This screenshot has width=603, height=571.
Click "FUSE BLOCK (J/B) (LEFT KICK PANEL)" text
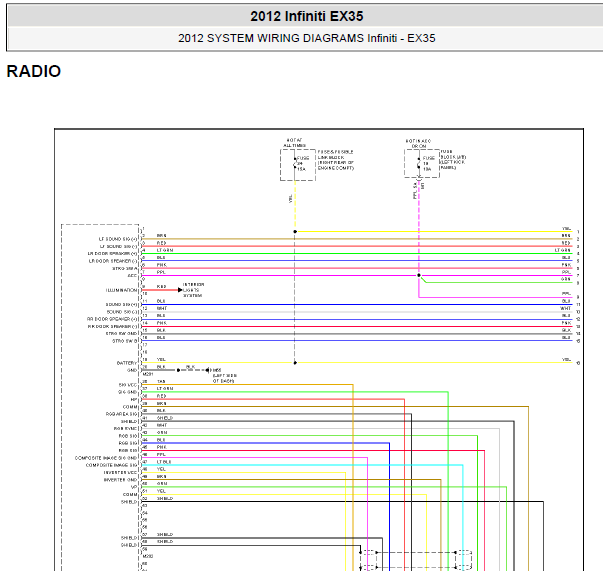point(453,160)
